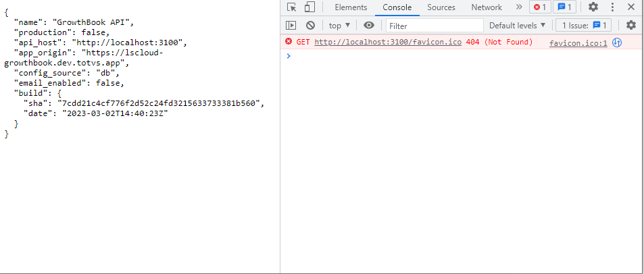
Task: Click the "GrowthBook API" name value
Action: (91, 22)
